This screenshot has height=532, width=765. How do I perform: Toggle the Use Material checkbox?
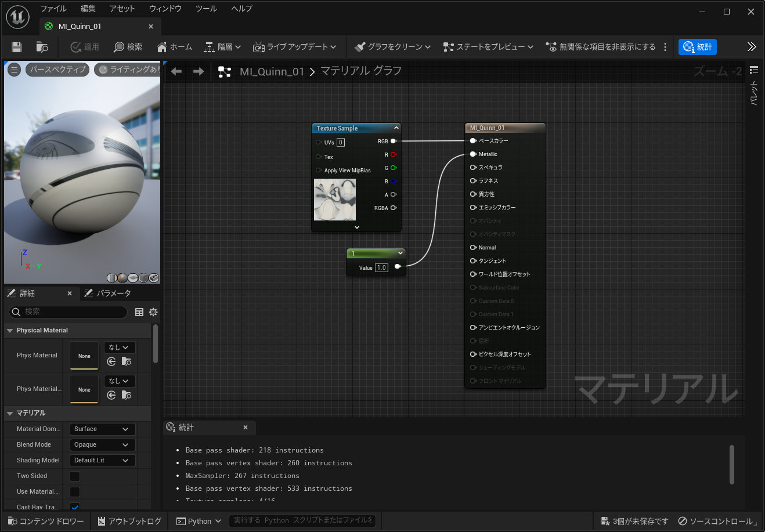click(75, 492)
